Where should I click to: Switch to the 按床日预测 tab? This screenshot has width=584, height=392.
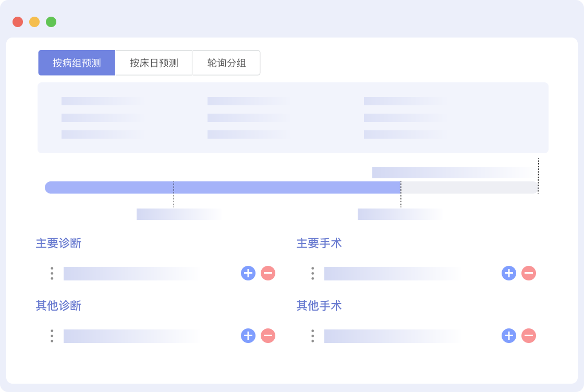pyautogui.click(x=154, y=63)
